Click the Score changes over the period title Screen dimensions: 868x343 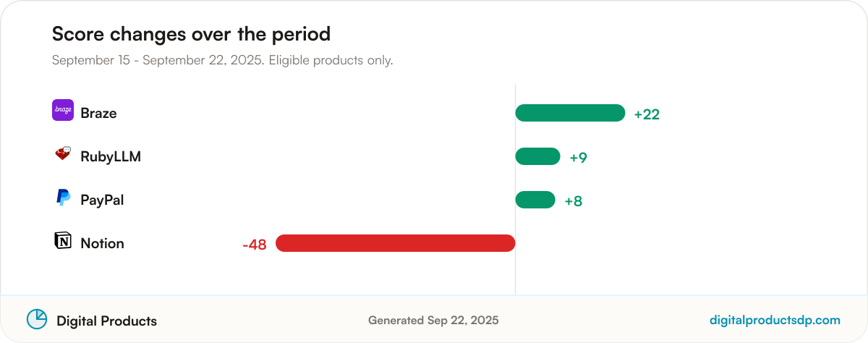[x=191, y=33]
